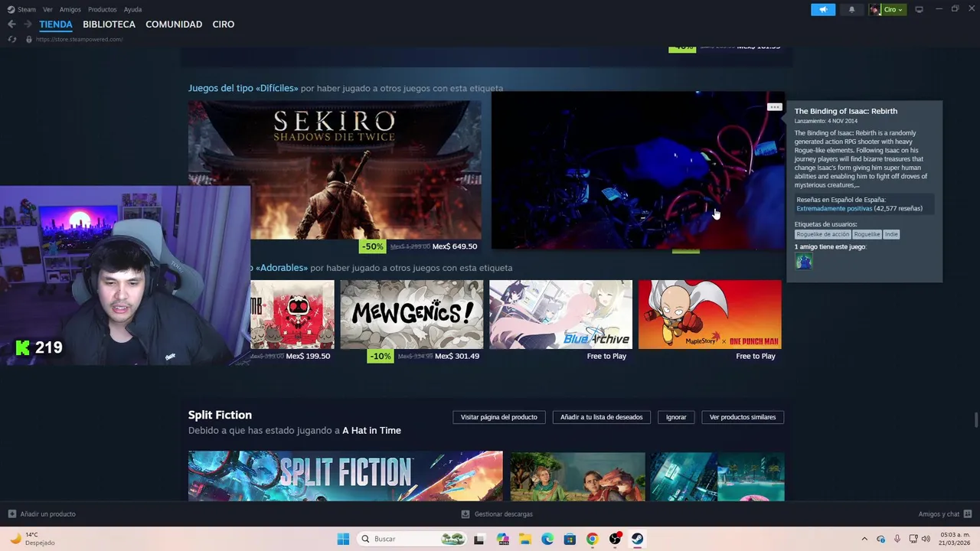Open the Windows Start menu
980x551 pixels.
[x=343, y=539]
